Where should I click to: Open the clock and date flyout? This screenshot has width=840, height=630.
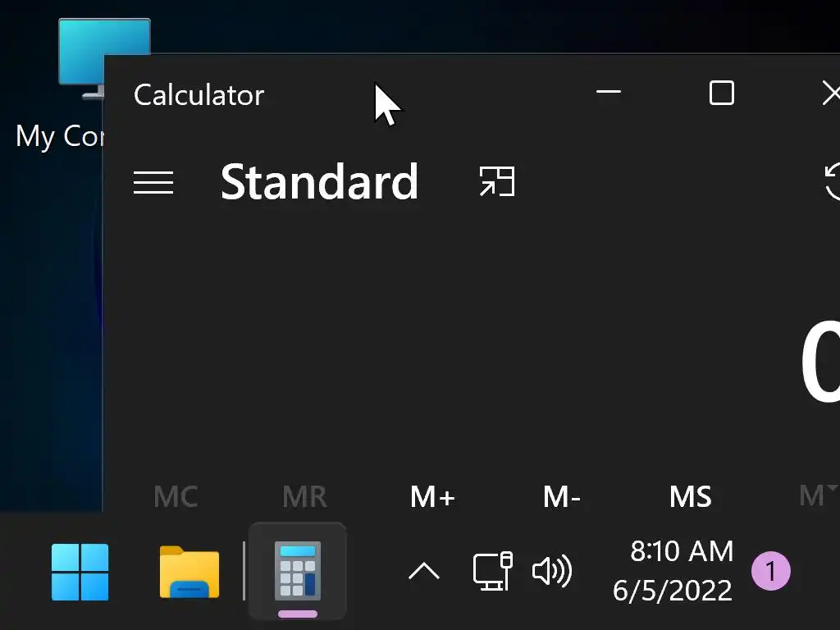click(x=673, y=571)
